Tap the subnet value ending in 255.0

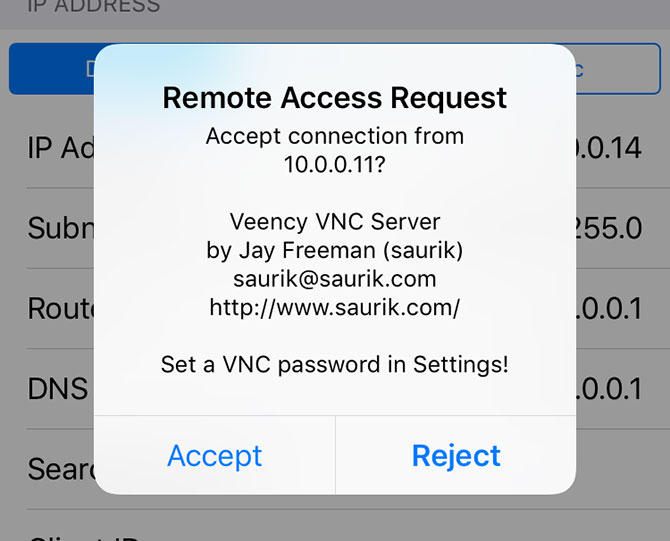click(x=609, y=228)
